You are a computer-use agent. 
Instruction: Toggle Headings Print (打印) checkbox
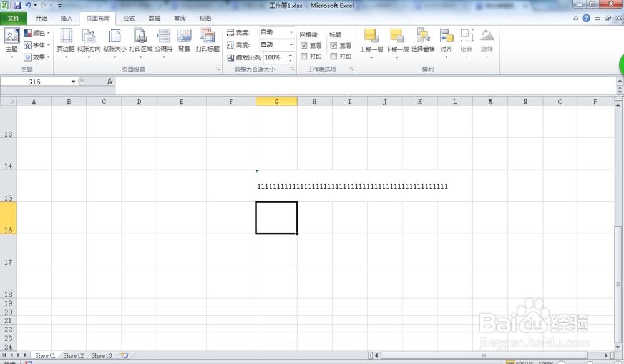[x=334, y=57]
